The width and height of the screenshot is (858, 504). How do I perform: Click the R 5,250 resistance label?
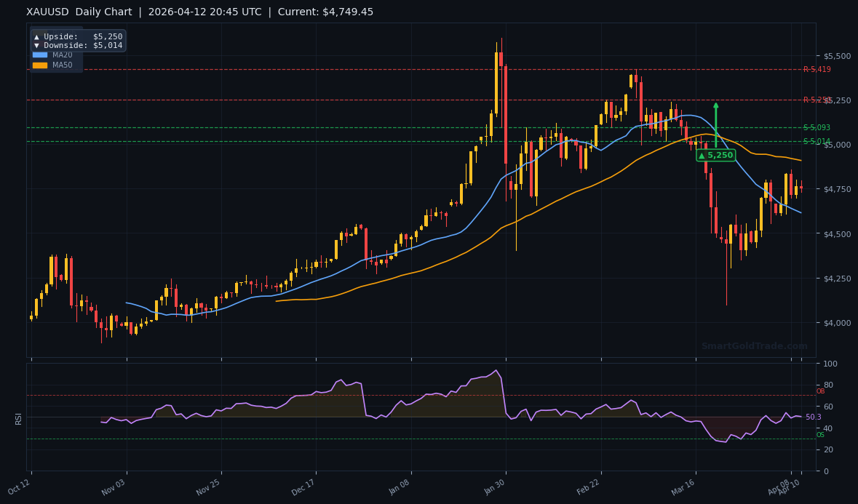(817, 99)
